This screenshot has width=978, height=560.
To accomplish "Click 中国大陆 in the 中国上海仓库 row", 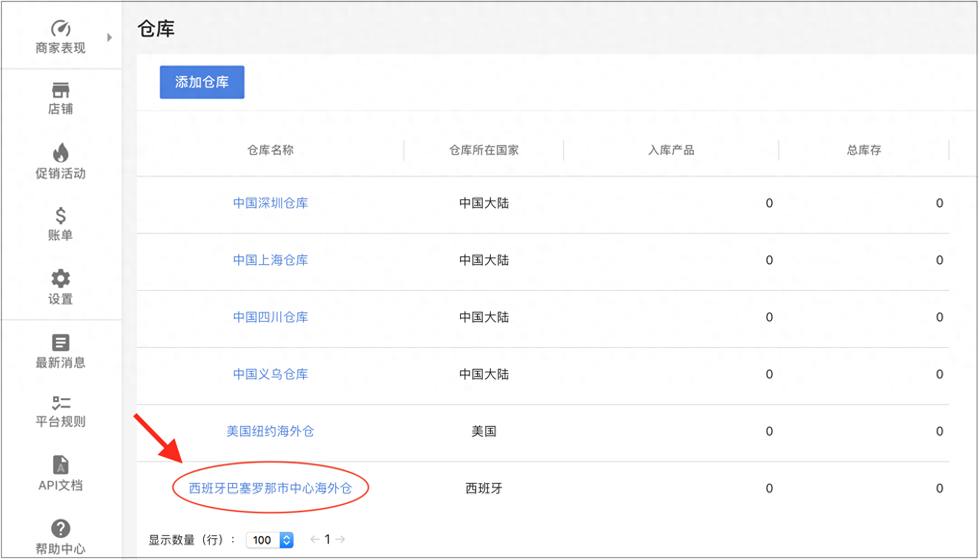I will point(484,260).
